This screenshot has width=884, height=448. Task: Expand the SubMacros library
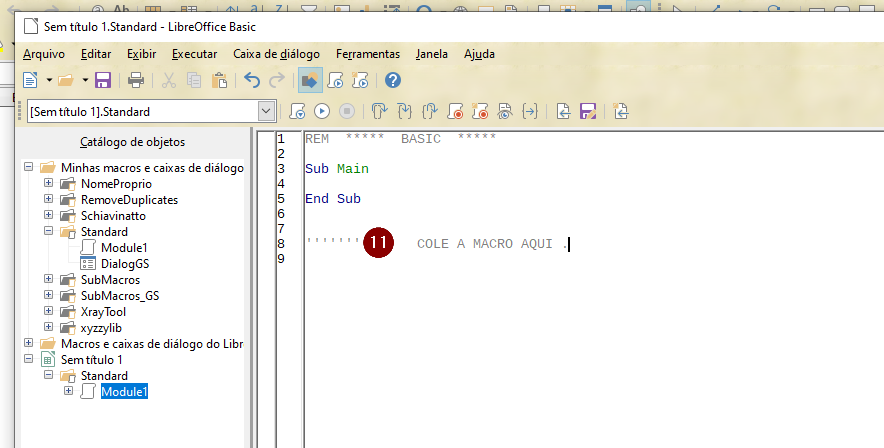coord(48,278)
